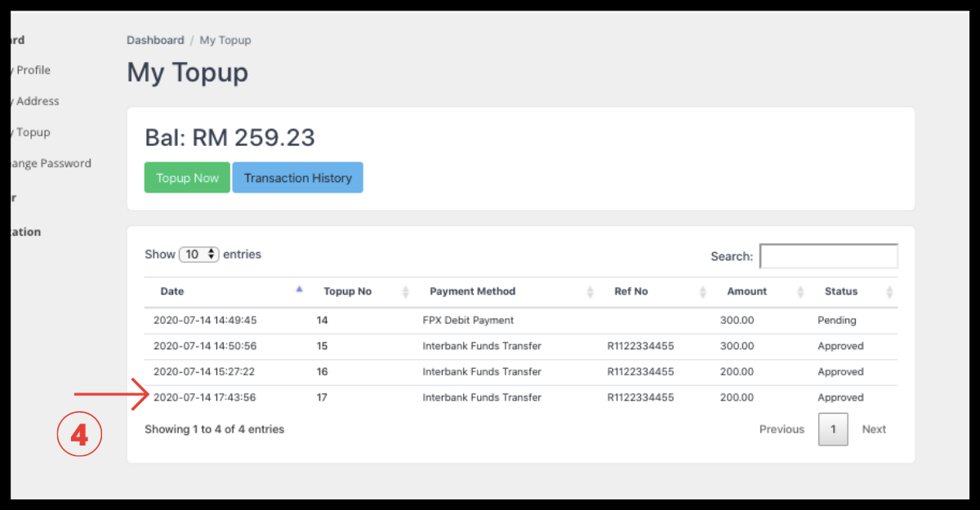Go to Dashboard via breadcrumb

coord(155,40)
